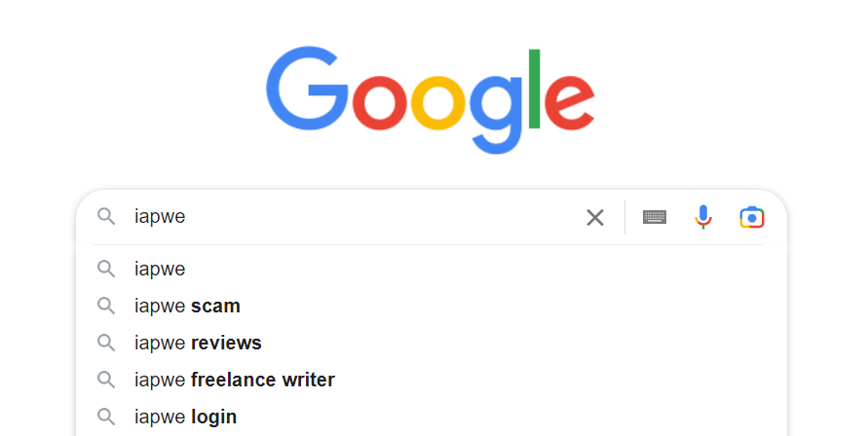
Task: Click the blue capital G in the logo
Action: tap(307, 89)
